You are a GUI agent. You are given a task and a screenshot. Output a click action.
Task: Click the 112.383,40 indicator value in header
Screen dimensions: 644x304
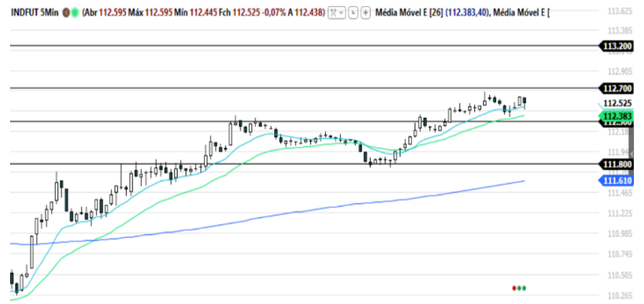coord(464,13)
